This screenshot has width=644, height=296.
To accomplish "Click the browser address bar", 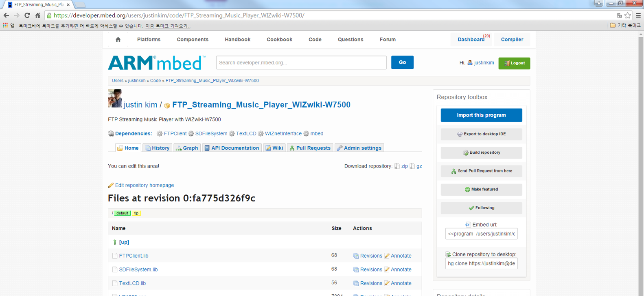I will (x=330, y=15).
